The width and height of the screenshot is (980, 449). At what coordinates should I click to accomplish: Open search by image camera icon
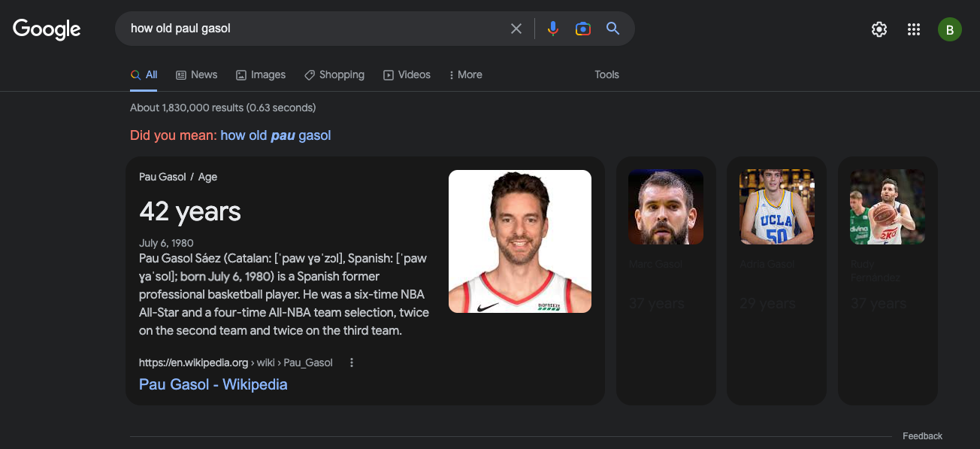point(583,29)
